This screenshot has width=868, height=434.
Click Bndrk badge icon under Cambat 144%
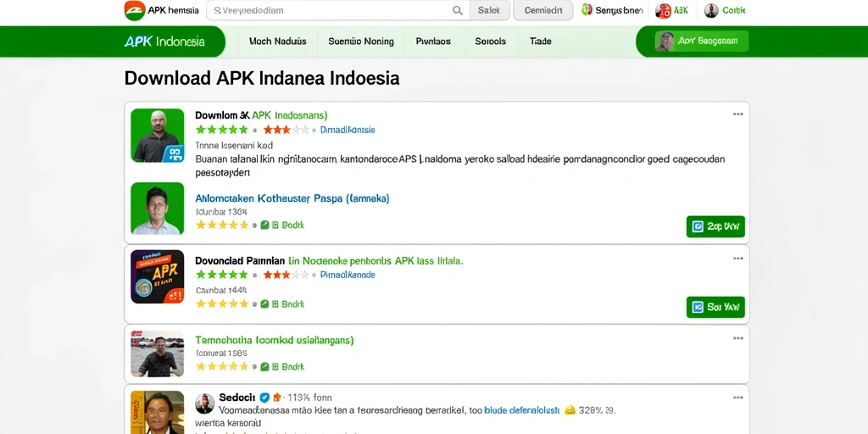[264, 304]
